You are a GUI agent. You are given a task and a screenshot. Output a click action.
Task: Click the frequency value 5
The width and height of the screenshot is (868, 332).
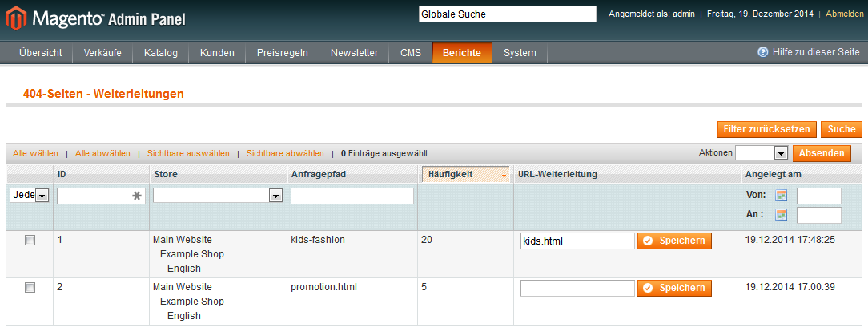coord(424,287)
